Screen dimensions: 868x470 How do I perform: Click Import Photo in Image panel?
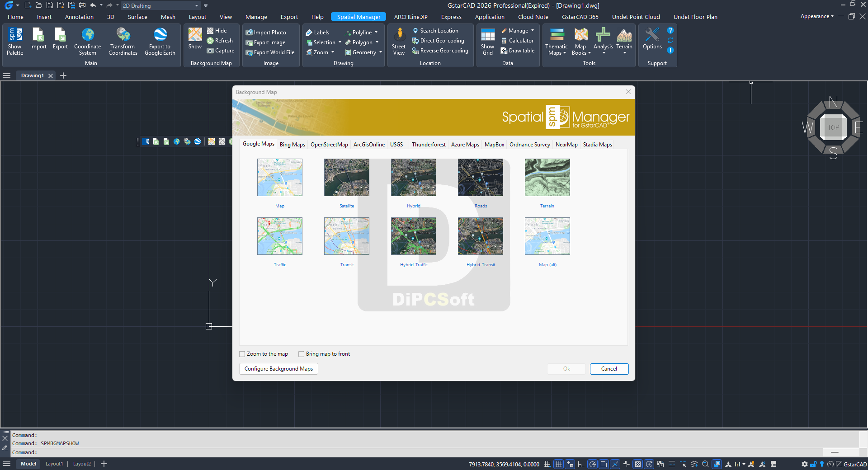266,33
